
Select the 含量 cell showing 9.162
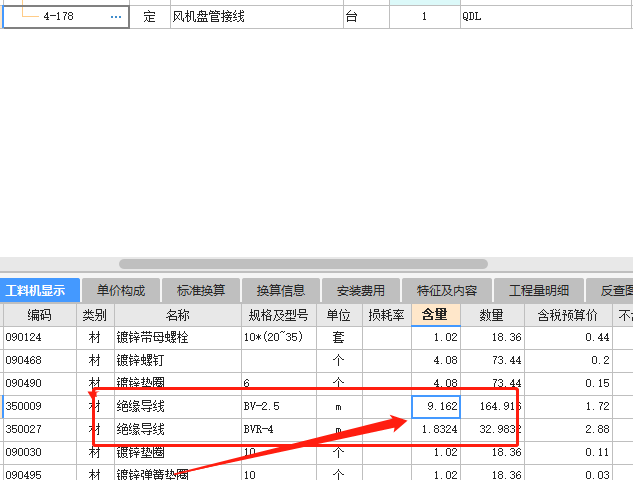coord(436,407)
